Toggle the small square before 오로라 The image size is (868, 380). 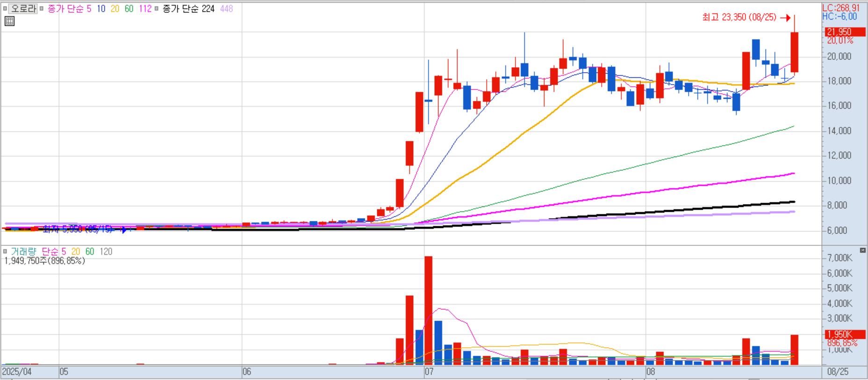[5, 8]
